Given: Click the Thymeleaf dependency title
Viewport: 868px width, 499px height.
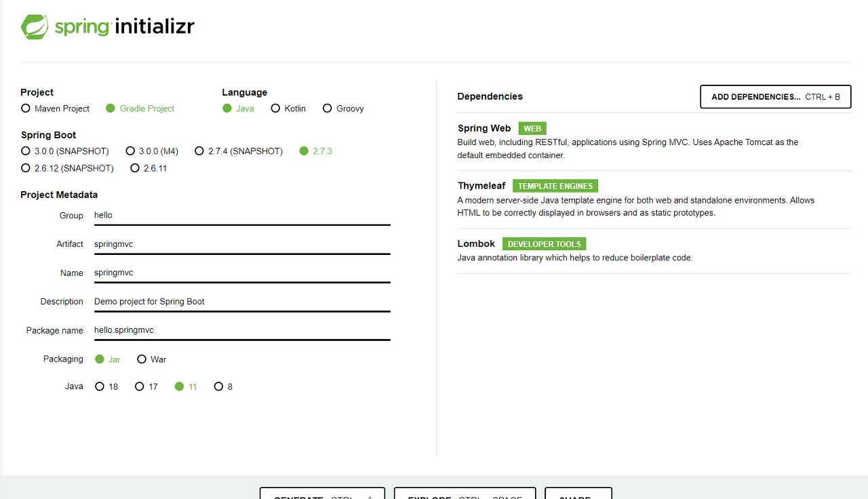Looking at the screenshot, I should 481,186.
